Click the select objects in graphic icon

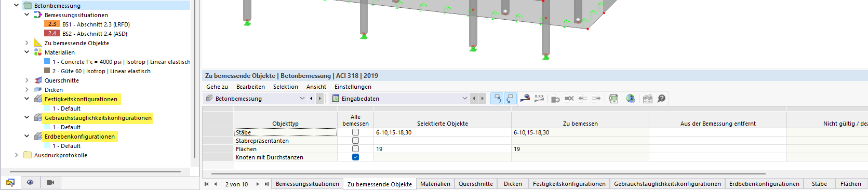click(x=497, y=98)
